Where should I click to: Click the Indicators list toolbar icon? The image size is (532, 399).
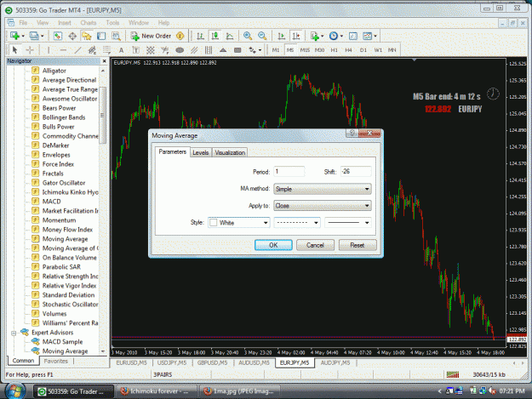314,36
